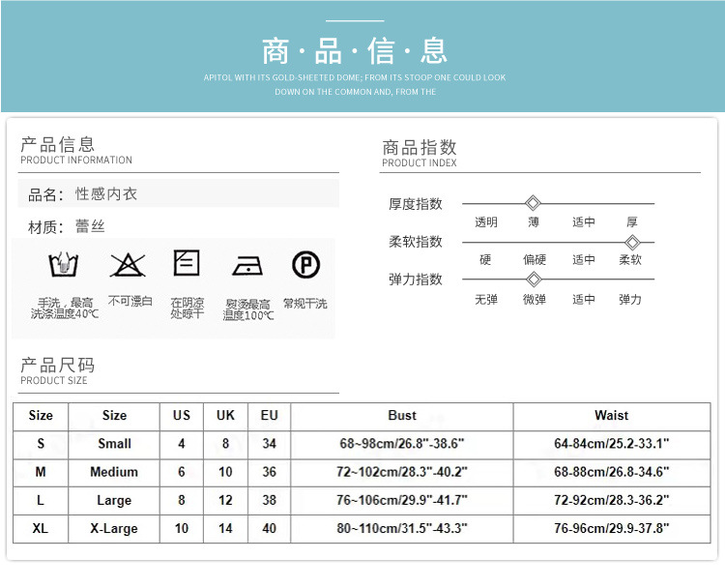
Task: Click the Bust column header
Action: click(x=402, y=416)
